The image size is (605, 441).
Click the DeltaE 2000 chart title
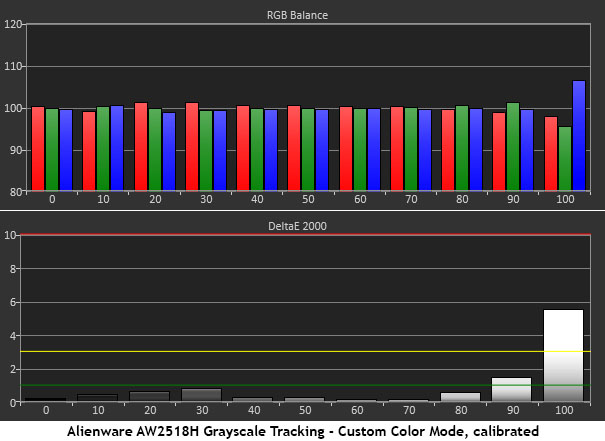click(x=297, y=226)
